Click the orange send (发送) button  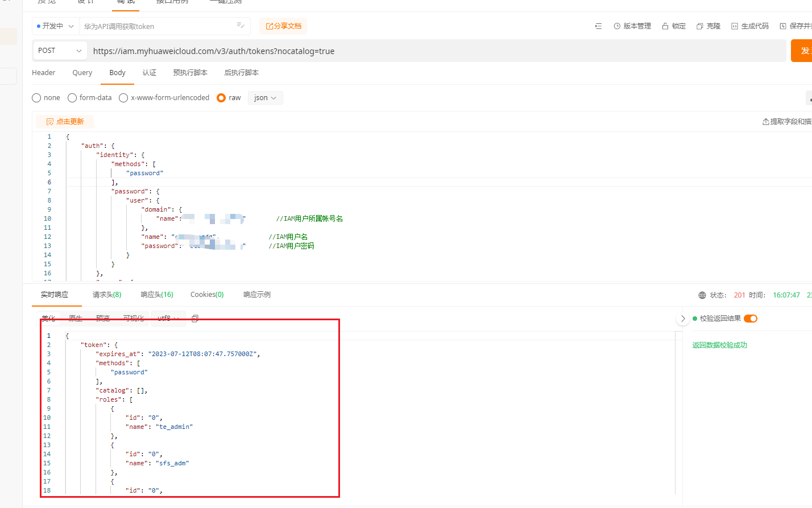pyautogui.click(x=802, y=51)
